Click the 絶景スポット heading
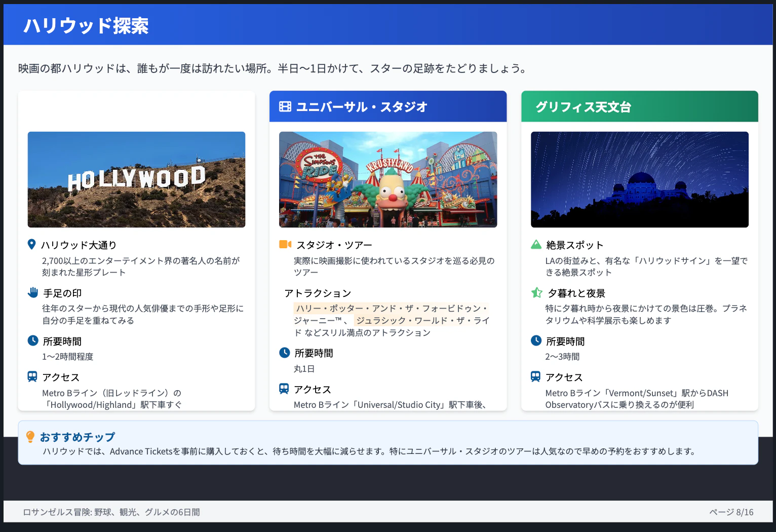Image resolution: width=776 pixels, height=532 pixels. (x=575, y=245)
